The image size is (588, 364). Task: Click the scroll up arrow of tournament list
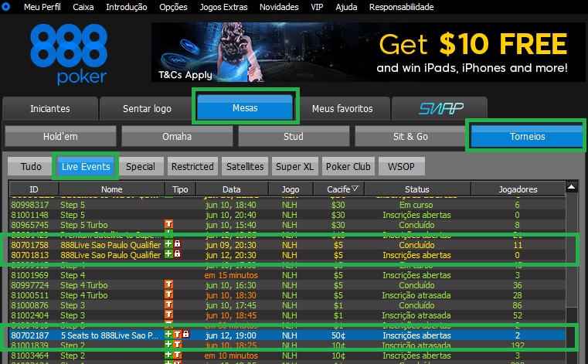pyautogui.click(x=571, y=187)
